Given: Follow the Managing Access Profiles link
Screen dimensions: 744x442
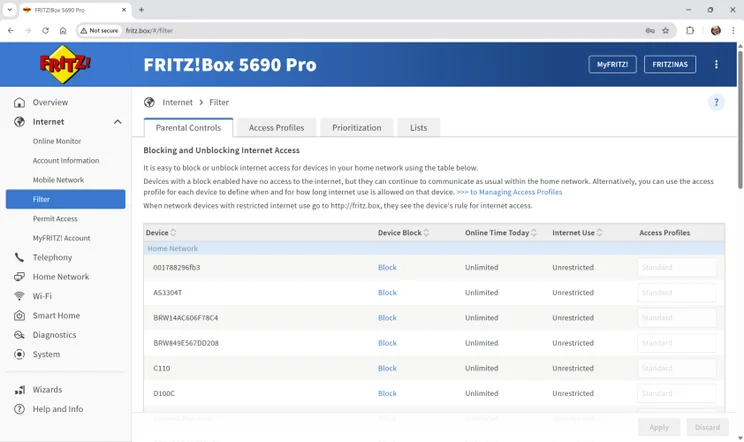Looking at the screenshot, I should (x=509, y=192).
